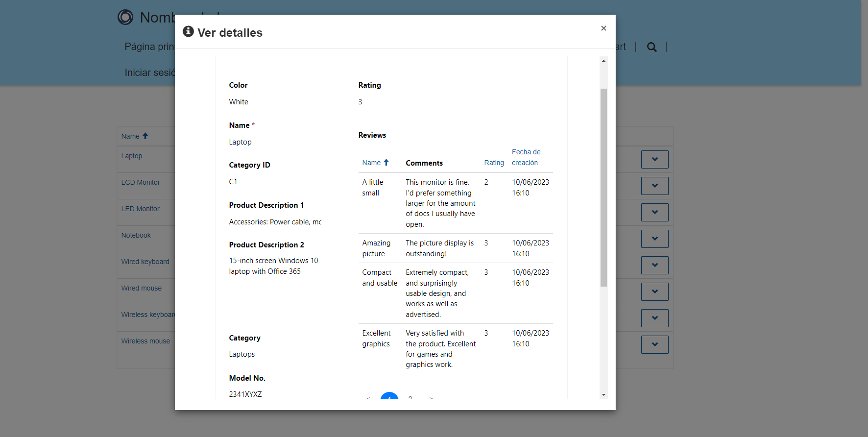Select the 'Excellent graphics' review name
The width and height of the screenshot is (868, 437).
(x=376, y=339)
